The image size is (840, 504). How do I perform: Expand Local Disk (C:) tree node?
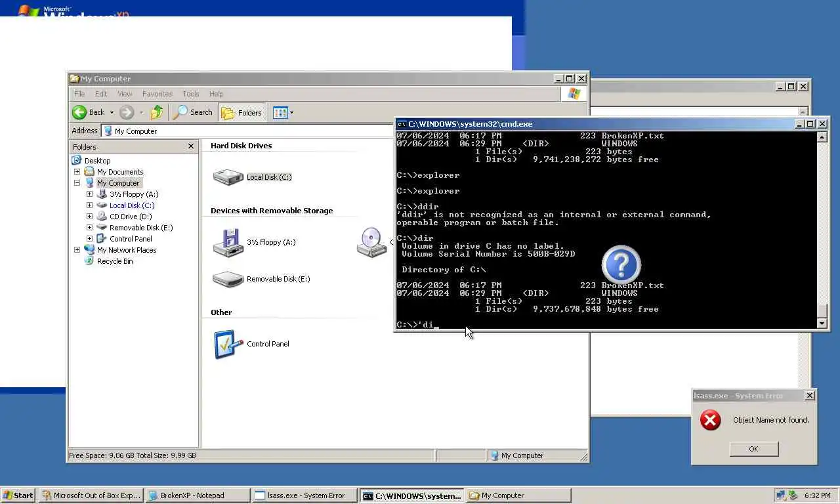(x=89, y=205)
